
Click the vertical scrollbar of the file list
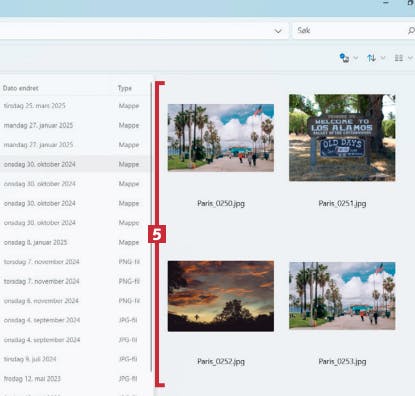click(151, 227)
